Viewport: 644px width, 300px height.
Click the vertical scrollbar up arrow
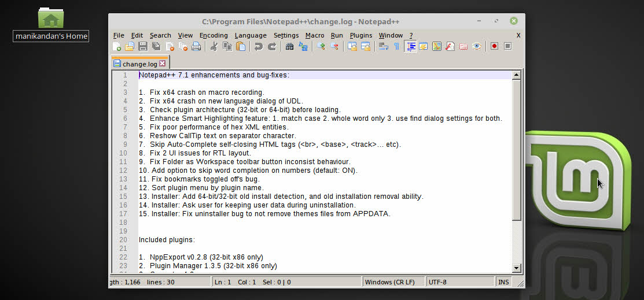tap(517, 75)
